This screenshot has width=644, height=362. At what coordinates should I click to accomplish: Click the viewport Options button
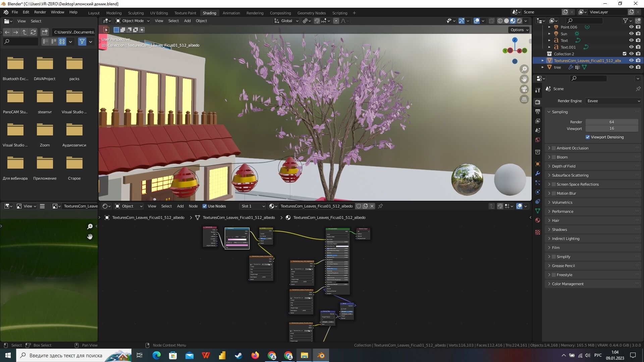tap(519, 30)
